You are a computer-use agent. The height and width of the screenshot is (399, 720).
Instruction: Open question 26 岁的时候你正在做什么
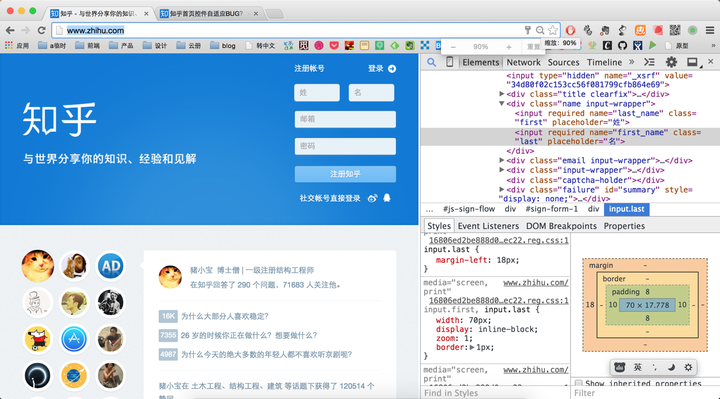pos(248,336)
